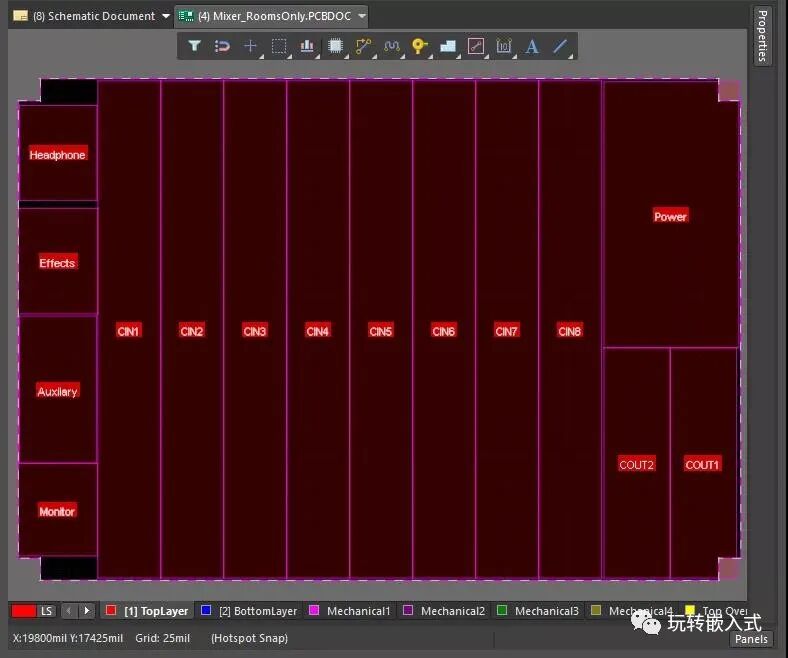Click the LS layer set button
The image size is (788, 658).
pyautogui.click(x=47, y=611)
